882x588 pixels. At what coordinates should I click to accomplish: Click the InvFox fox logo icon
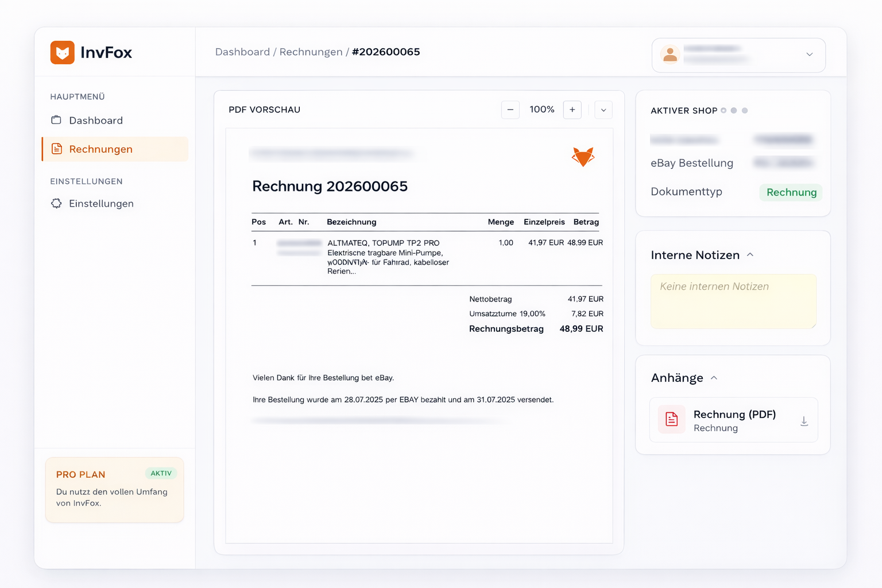(63, 52)
